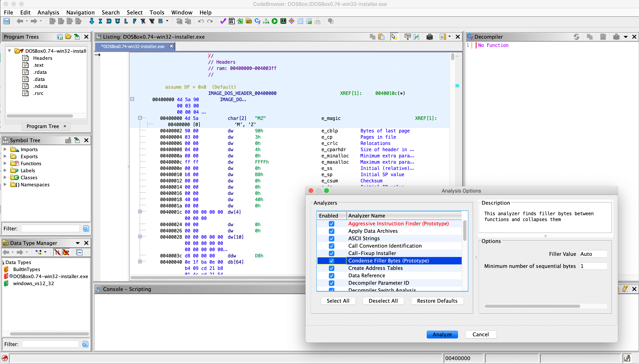This screenshot has height=364, width=639.
Task: Click Decompiler refresh re-decompile icon
Action: pos(577,37)
